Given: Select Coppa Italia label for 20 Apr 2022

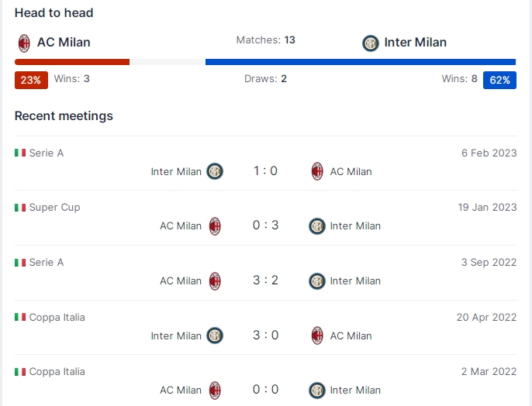Looking at the screenshot, I should [x=57, y=318].
